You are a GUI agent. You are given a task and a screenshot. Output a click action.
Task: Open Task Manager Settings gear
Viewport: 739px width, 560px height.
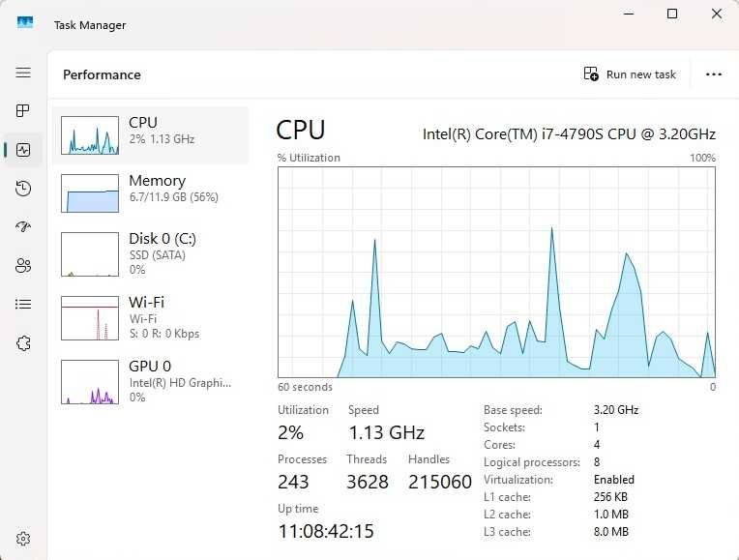[x=23, y=539]
